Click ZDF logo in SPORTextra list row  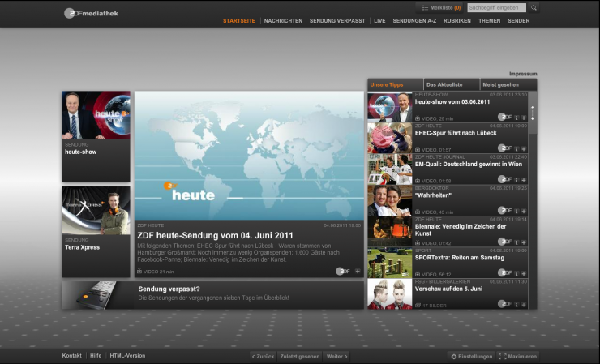[504, 272]
